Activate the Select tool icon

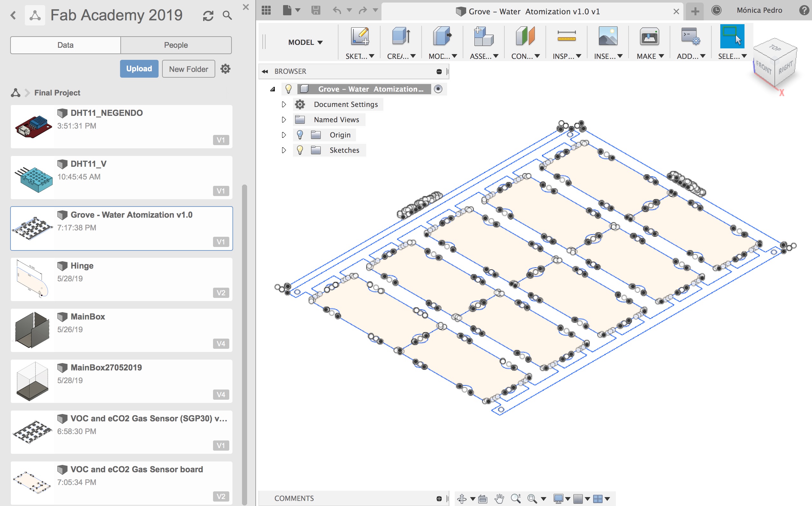point(732,36)
